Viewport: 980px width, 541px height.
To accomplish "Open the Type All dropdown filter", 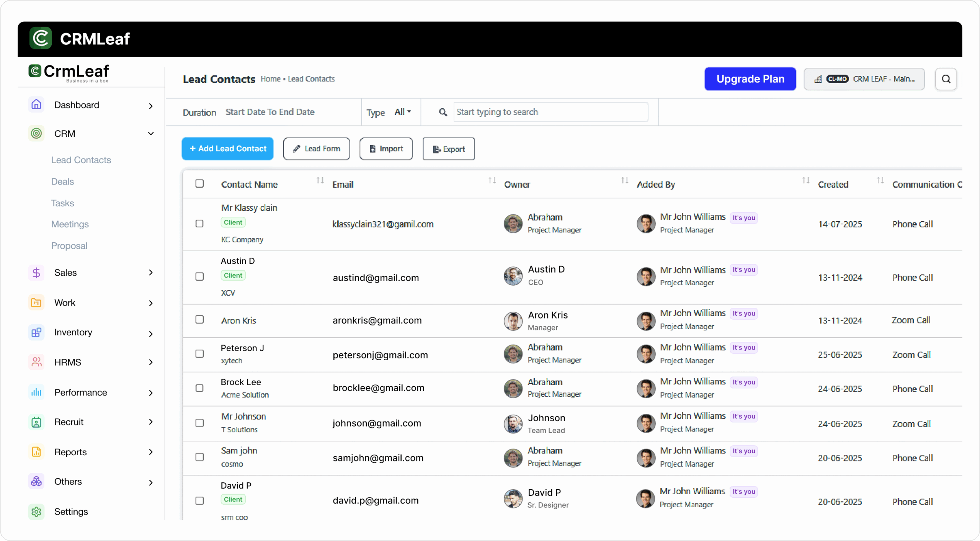I will coord(402,112).
